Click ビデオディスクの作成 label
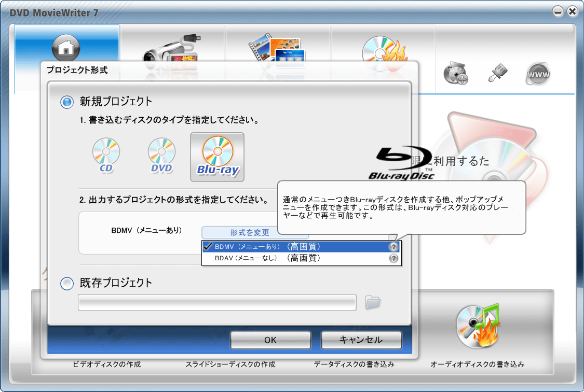This screenshot has height=392, width=584. 106,364
